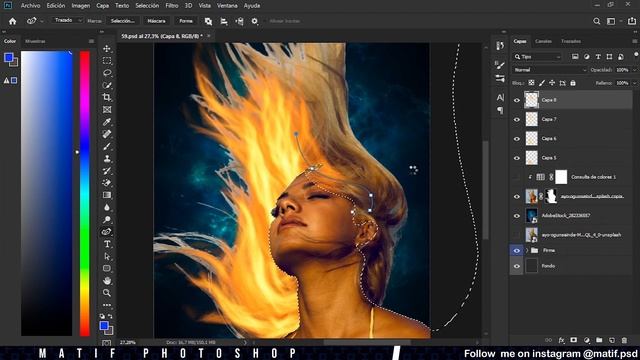
Task: Open path alignment options icon
Action: click(x=224, y=21)
